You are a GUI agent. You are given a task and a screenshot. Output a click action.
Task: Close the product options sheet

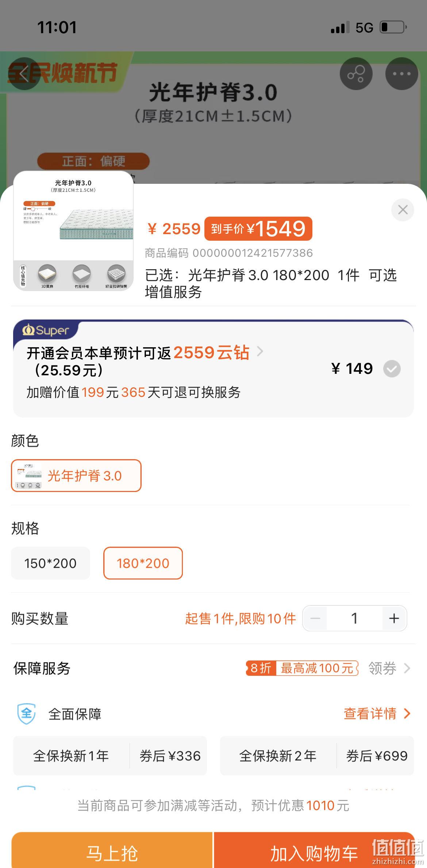403,210
